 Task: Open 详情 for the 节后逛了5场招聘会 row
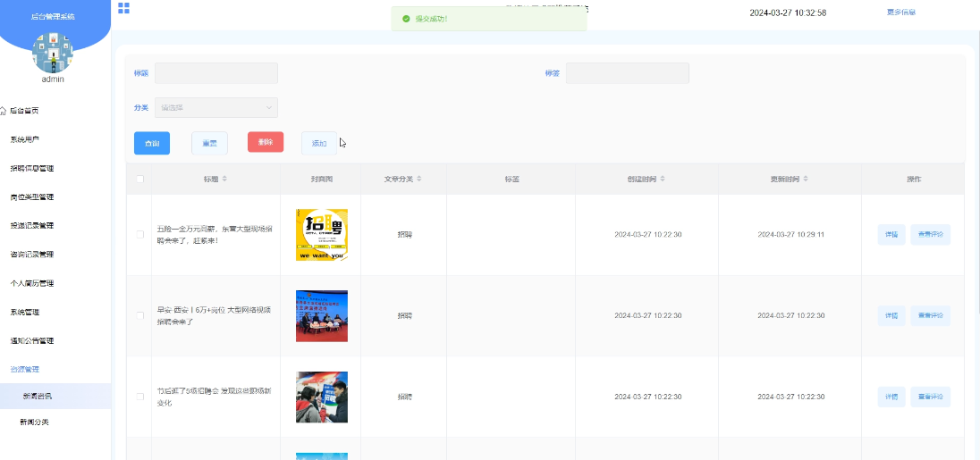coord(891,397)
